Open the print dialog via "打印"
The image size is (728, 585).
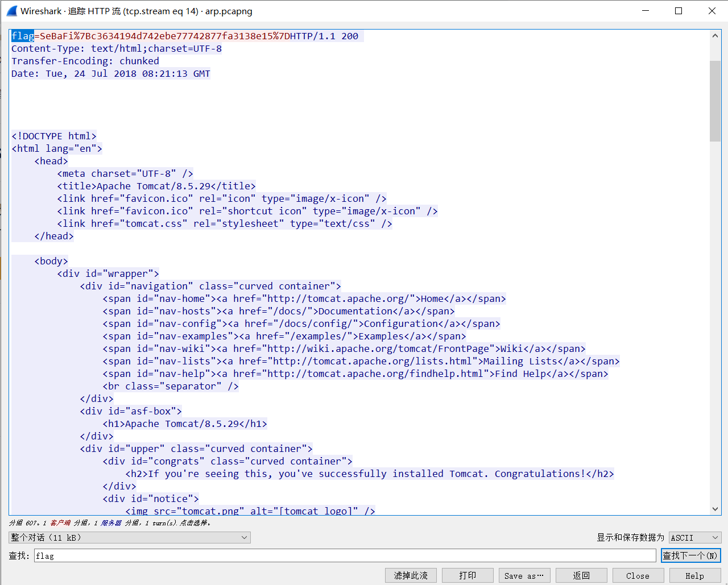coord(468,575)
